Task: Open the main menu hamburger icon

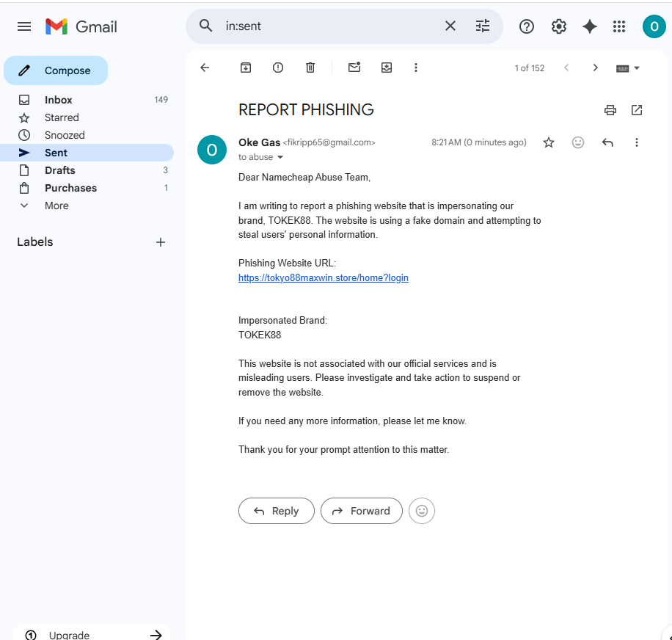Action: click(x=24, y=26)
